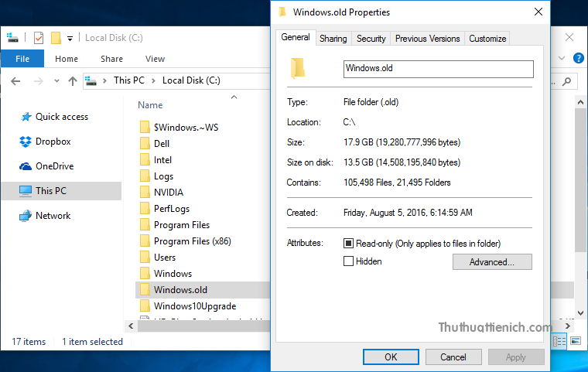Select This PC in navigation pane
Image resolution: width=588 pixels, height=372 pixels.
coord(61,191)
